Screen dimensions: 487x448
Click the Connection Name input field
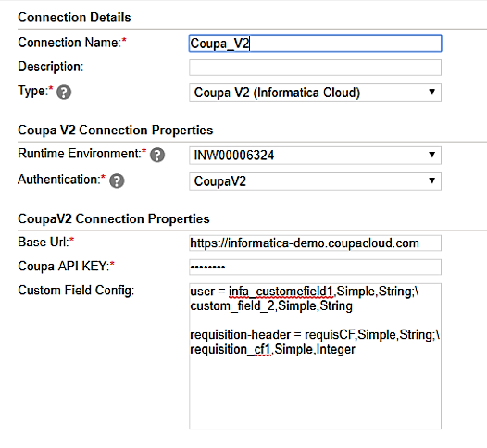pos(315,44)
